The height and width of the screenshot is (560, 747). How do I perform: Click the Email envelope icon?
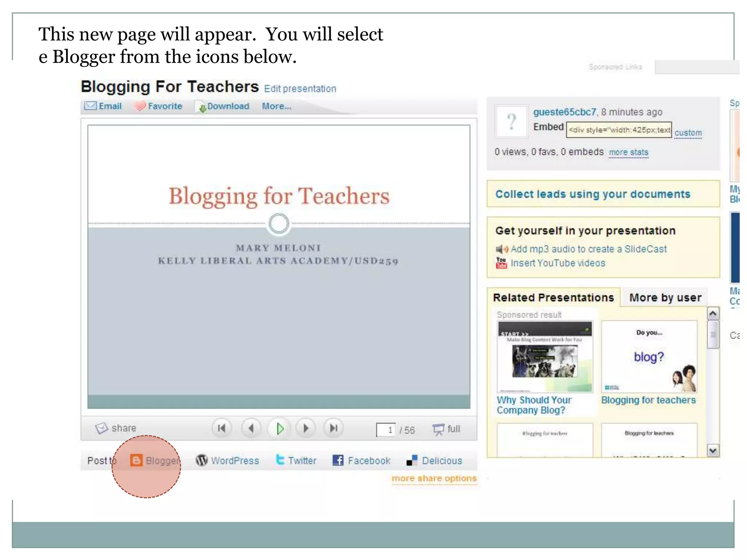point(90,106)
